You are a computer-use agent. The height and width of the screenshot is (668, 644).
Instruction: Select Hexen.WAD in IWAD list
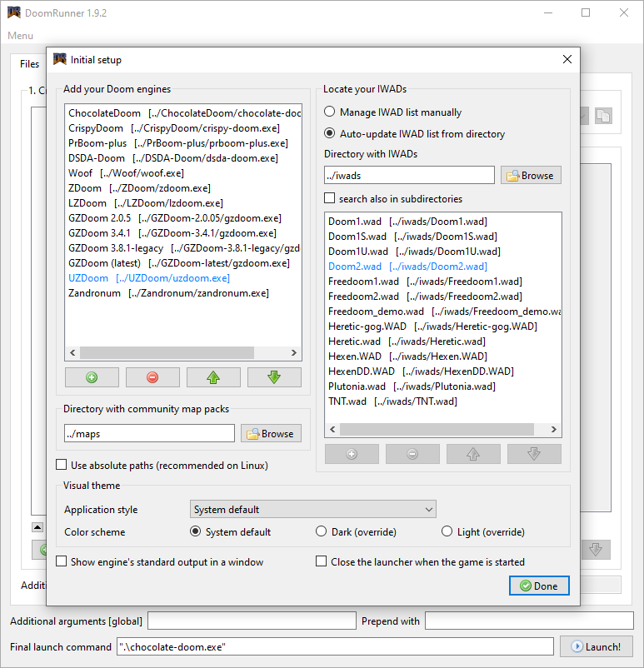[443, 356]
